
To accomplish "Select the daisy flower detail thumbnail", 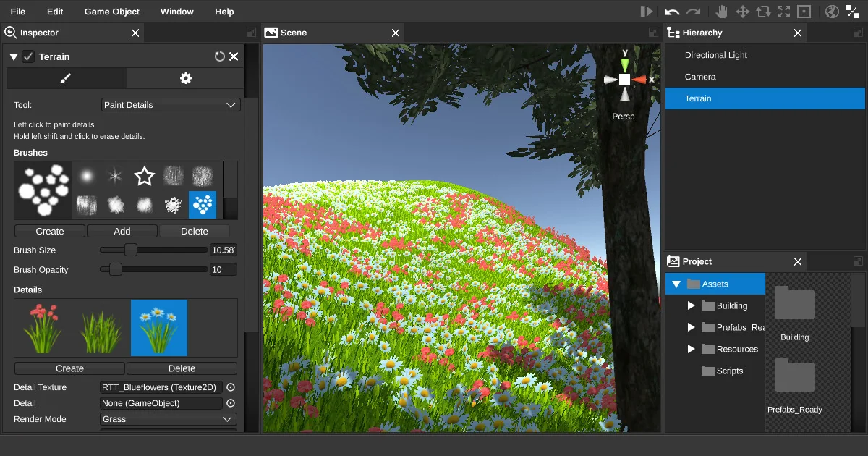I will click(x=158, y=327).
